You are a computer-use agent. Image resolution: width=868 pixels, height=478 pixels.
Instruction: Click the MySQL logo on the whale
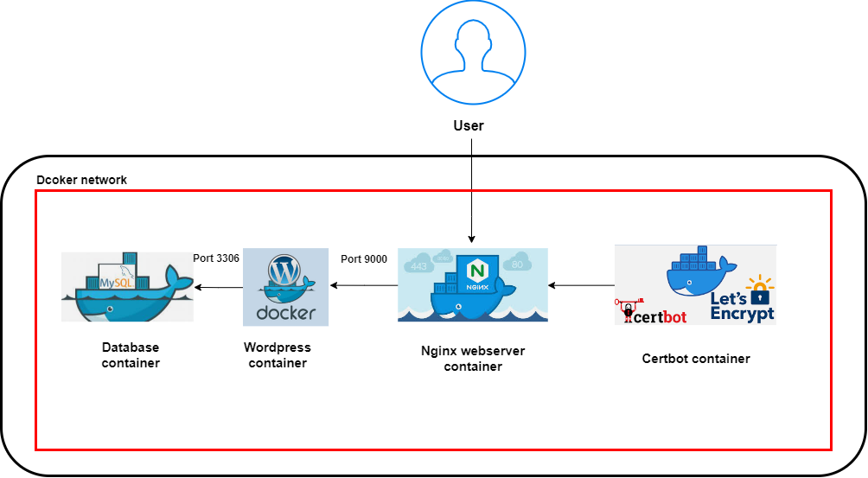point(117,278)
